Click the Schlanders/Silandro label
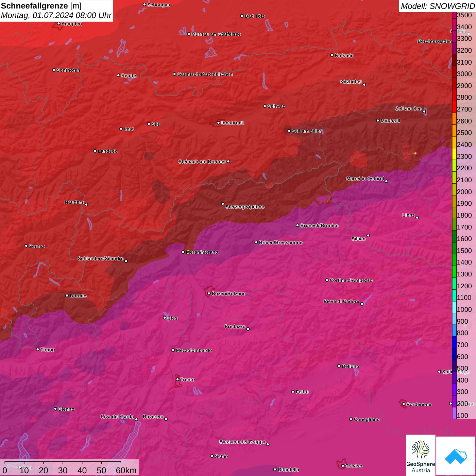Image resolution: width=476 pixels, height=476 pixels. (x=101, y=258)
